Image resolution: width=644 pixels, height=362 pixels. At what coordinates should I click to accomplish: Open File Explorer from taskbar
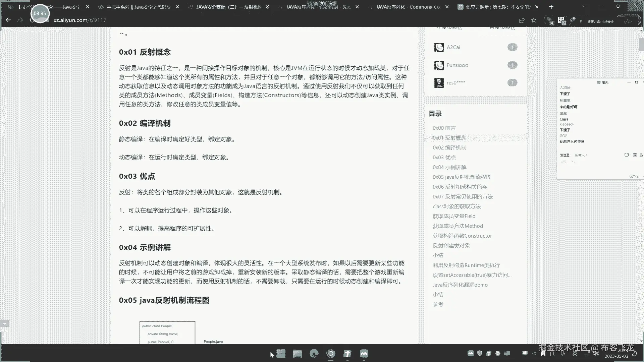click(297, 354)
